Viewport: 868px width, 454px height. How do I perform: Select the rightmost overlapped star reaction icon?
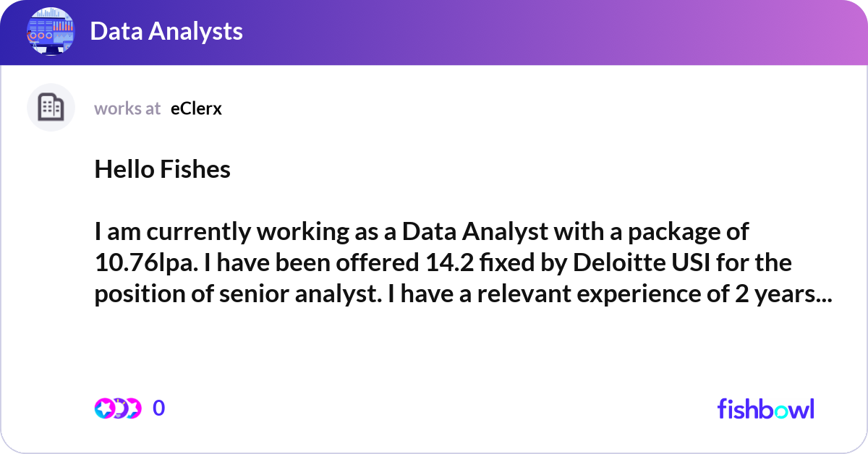click(x=133, y=408)
